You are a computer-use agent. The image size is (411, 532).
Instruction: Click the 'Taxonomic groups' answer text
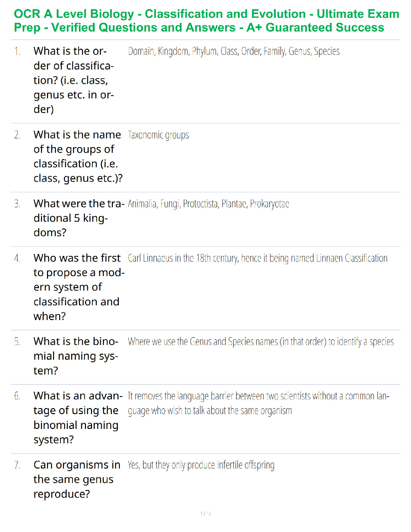point(158,135)
